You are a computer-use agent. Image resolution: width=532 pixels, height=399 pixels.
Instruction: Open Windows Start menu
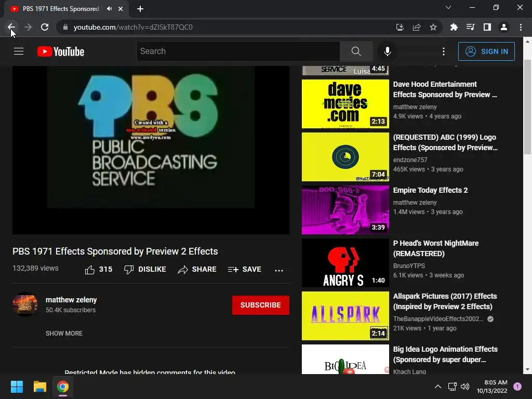coord(17,387)
